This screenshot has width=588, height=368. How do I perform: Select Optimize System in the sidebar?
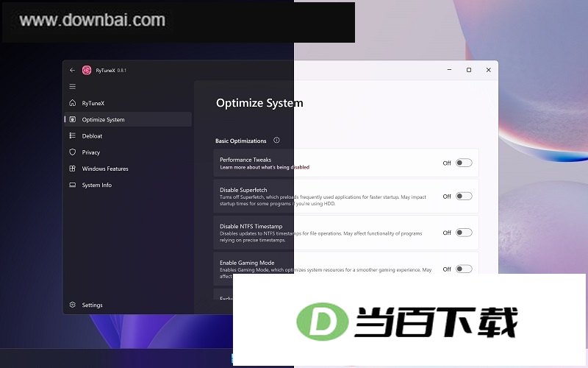pyautogui.click(x=128, y=119)
